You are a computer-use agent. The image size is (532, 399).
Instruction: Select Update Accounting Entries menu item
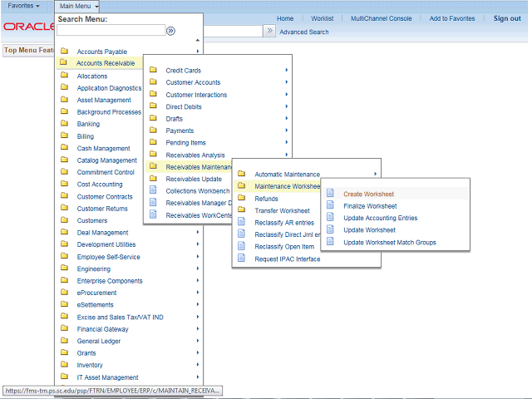coord(380,218)
